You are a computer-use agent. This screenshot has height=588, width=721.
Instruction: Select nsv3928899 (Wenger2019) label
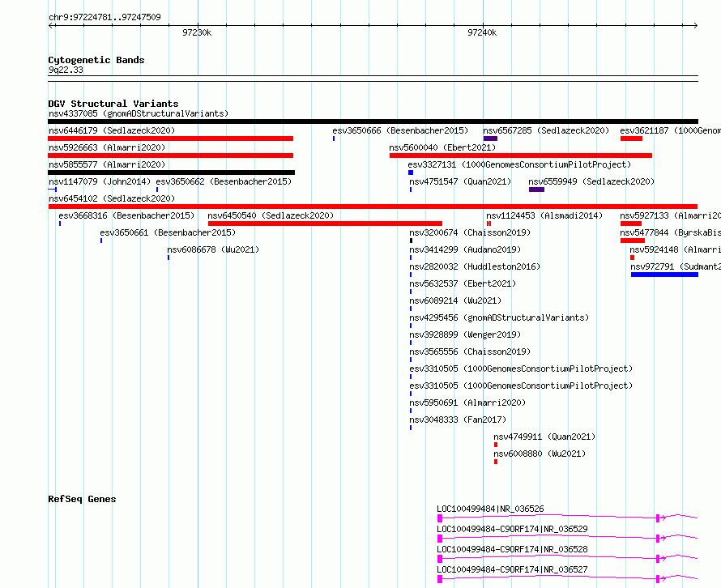pos(465,334)
